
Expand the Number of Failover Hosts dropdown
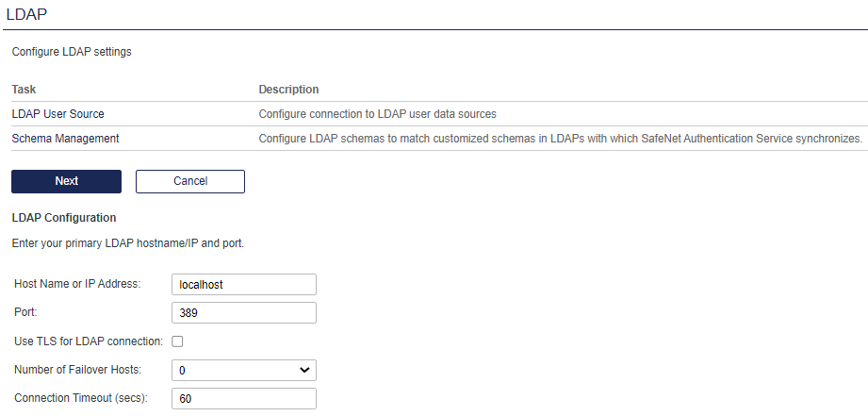244,371
